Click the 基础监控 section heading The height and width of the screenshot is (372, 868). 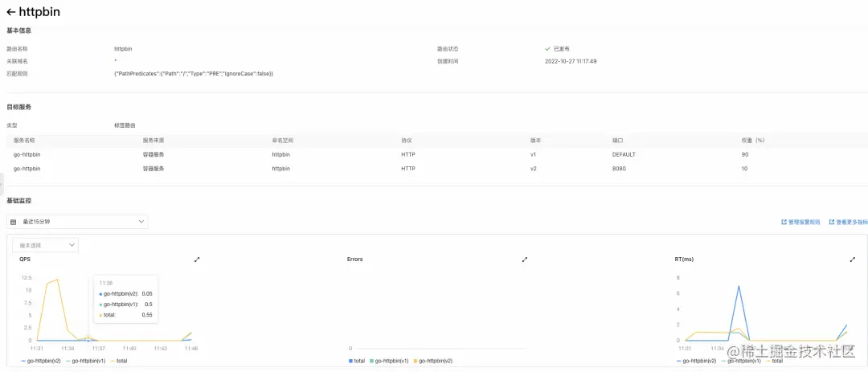click(x=18, y=200)
